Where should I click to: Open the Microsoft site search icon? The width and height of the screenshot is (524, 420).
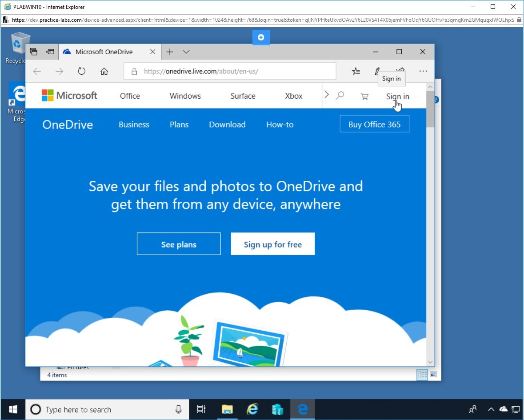click(x=340, y=96)
